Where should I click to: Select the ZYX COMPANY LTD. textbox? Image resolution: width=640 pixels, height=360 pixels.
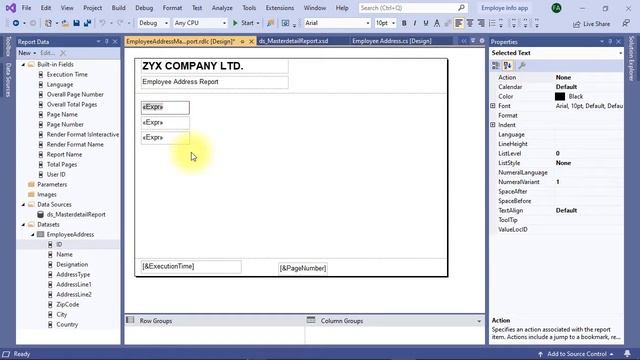[x=214, y=66]
